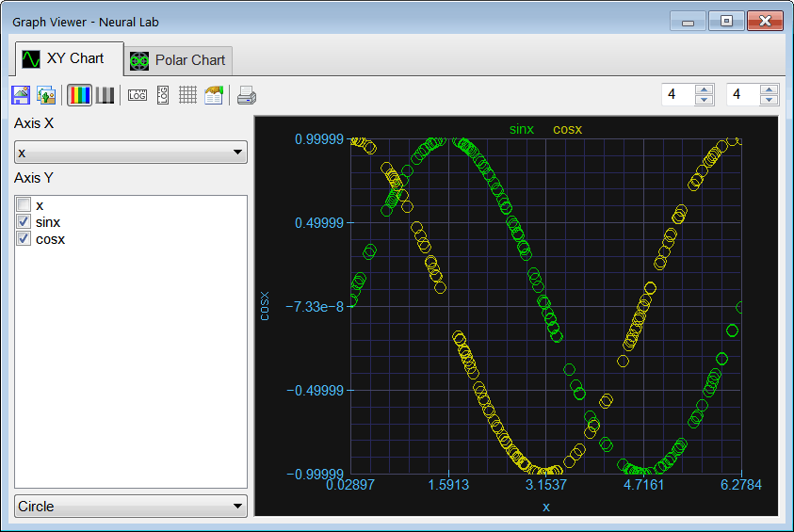The image size is (794, 532).
Task: Open the Circle marker style dropdown
Action: point(131,507)
